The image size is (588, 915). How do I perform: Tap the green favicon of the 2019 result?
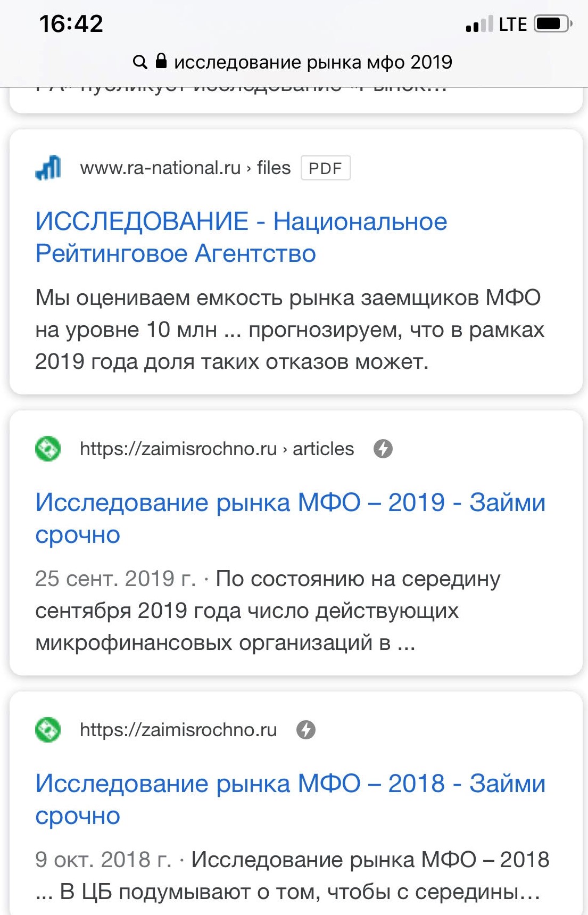pyautogui.click(x=48, y=449)
